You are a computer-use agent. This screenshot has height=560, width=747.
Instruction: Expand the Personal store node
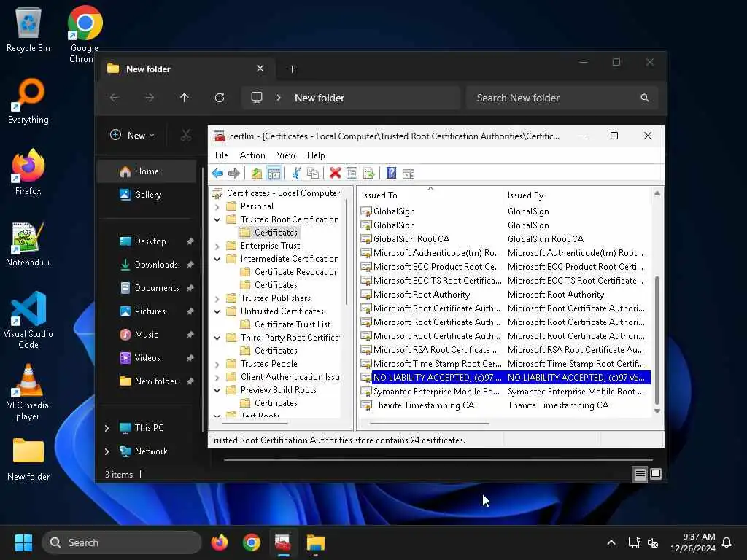[217, 206]
